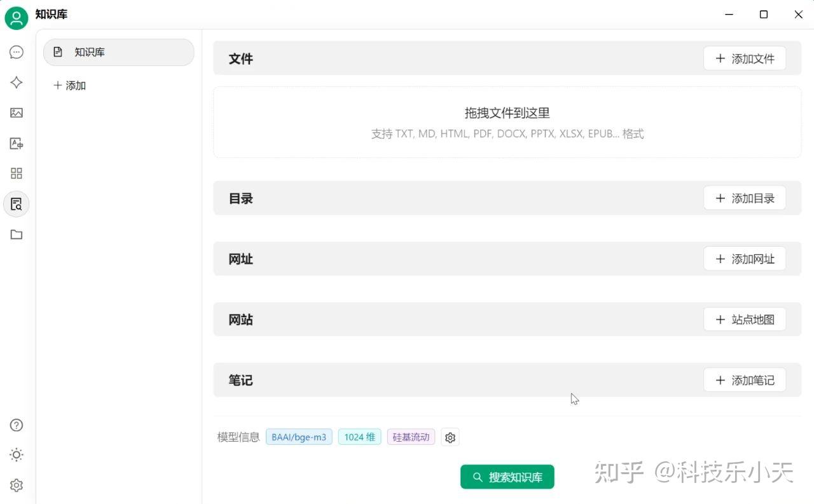The width and height of the screenshot is (814, 504).
Task: Open the files folder panel
Action: coord(16,235)
